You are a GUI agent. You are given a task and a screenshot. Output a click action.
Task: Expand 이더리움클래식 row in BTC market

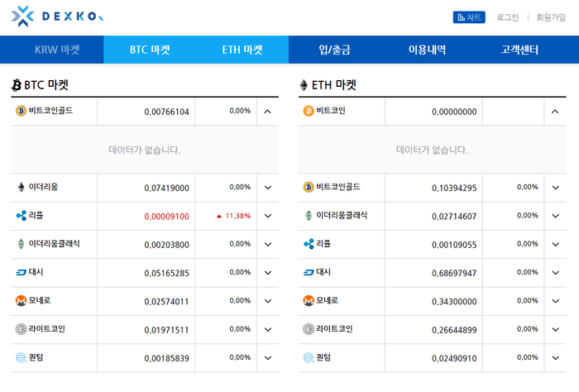(268, 244)
